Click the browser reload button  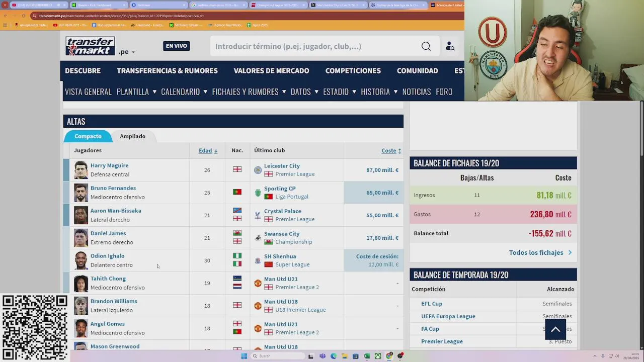point(23,16)
